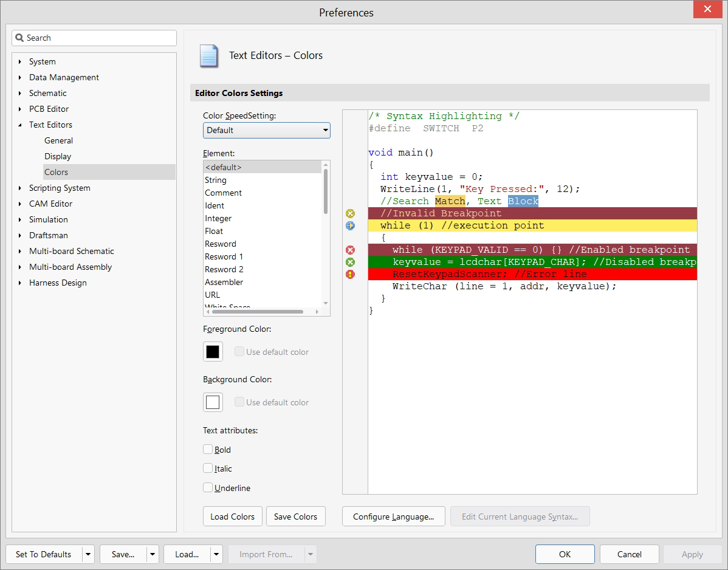Expand the Multi-board Schematic node
The width and height of the screenshot is (728, 570).
click(19, 251)
